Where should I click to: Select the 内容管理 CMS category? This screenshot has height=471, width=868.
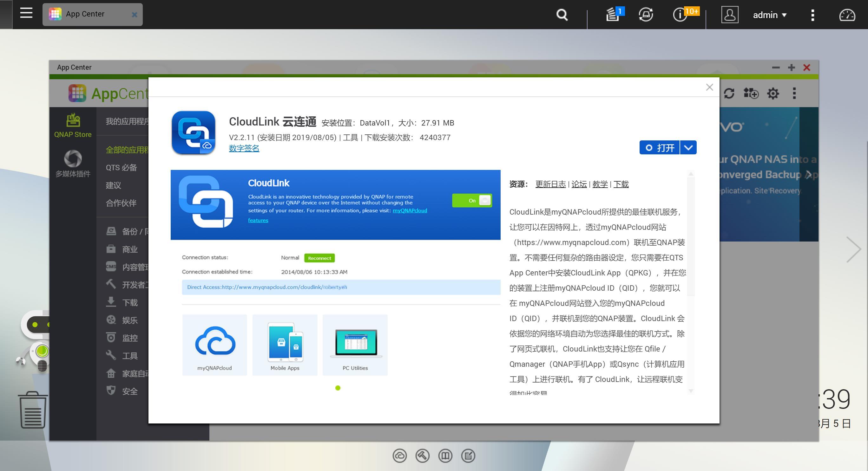pyautogui.click(x=127, y=267)
